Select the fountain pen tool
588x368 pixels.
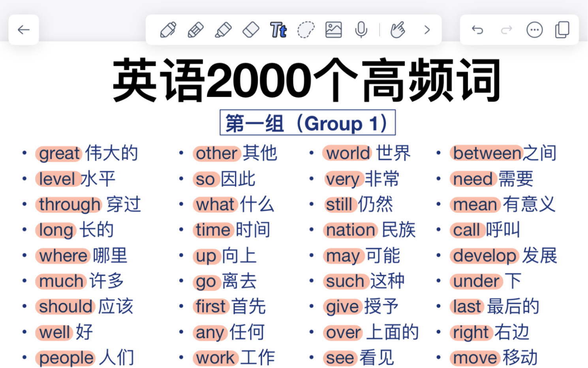point(168,30)
